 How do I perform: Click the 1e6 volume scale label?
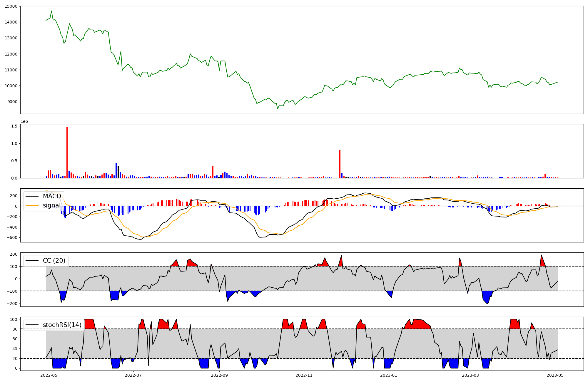24,121
